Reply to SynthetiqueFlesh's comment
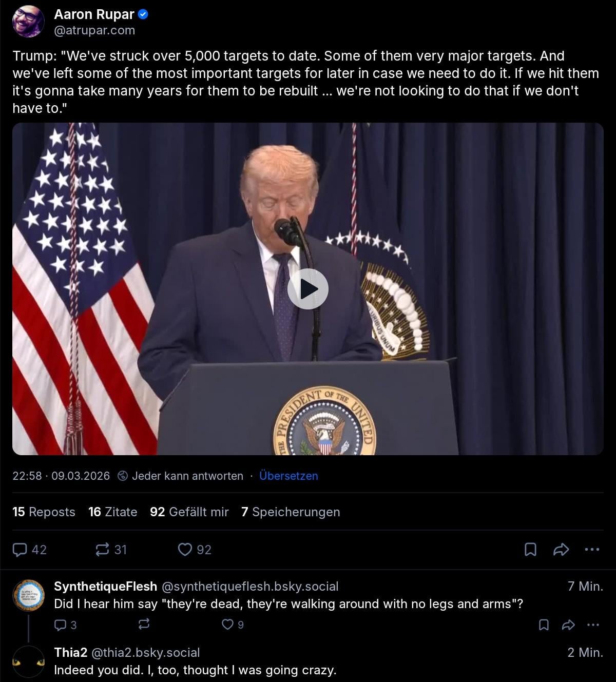Screen dimensions: 616x682 (65, 625)
